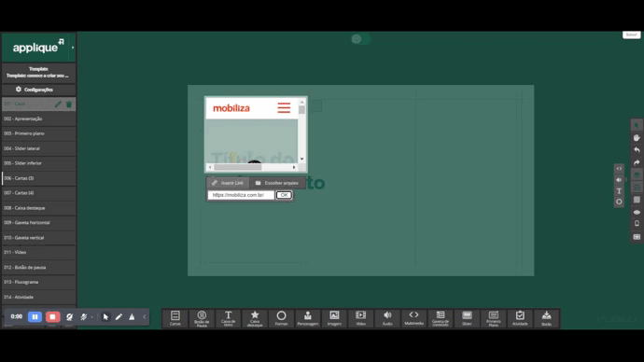Screen dimensions: 644x362
Task: Insert a Botão de Pausa element
Action: point(202,318)
